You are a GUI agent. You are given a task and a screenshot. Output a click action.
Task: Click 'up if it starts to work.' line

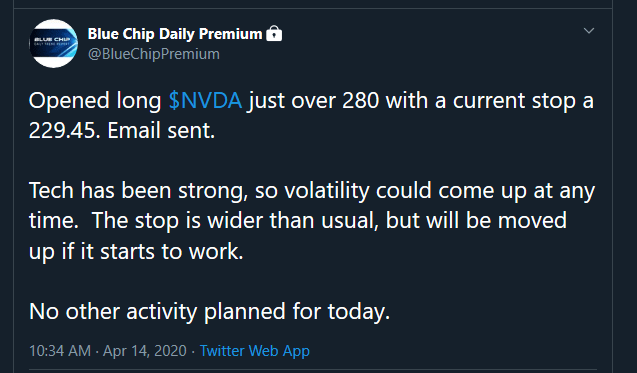(x=136, y=252)
